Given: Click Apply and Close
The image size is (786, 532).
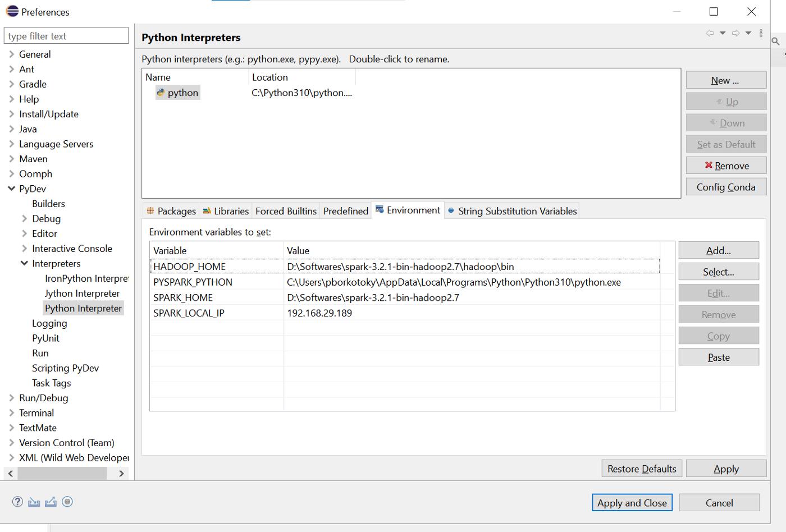Looking at the screenshot, I should [x=632, y=503].
